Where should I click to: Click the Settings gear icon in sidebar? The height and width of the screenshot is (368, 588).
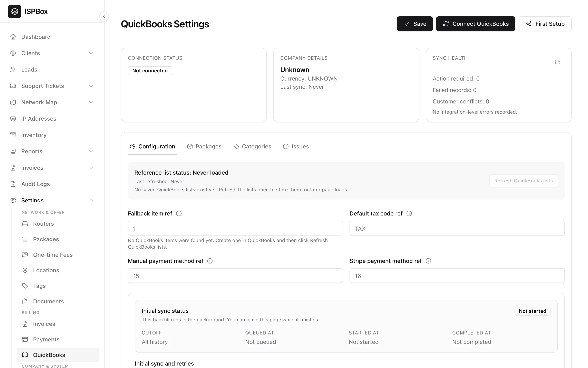13,200
